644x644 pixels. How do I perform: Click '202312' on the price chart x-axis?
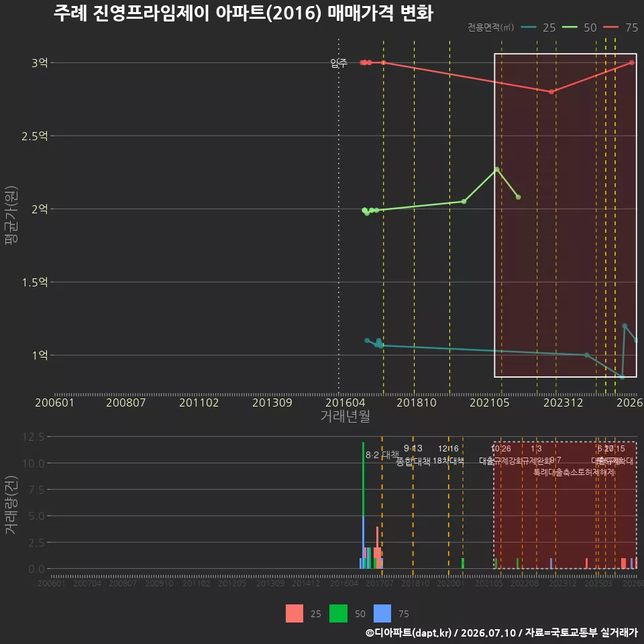[x=563, y=402]
